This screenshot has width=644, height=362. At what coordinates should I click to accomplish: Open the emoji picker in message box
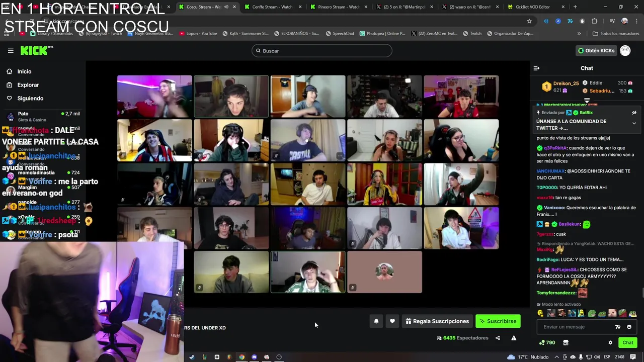[x=629, y=327]
